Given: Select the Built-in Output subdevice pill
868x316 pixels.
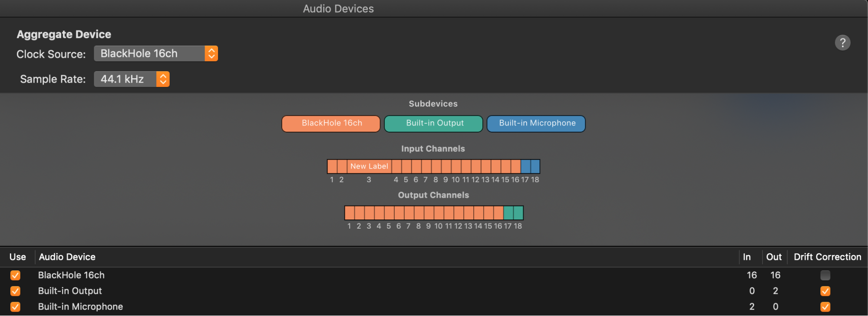Looking at the screenshot, I should click(x=433, y=123).
